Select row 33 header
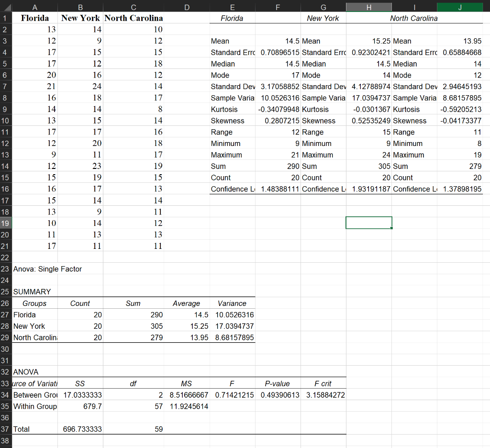Screen dimensions: 490x448 (x=6, y=383)
